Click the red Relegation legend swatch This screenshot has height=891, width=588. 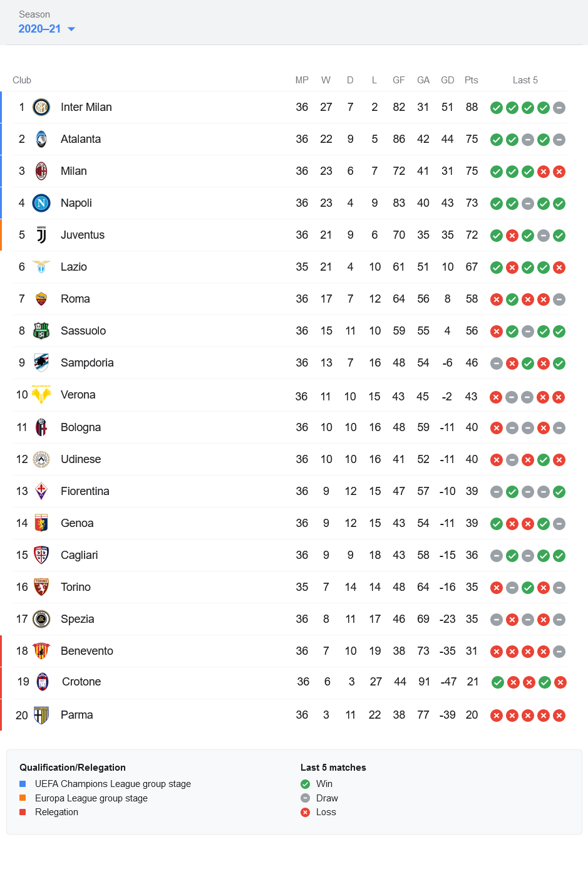pos(23,812)
